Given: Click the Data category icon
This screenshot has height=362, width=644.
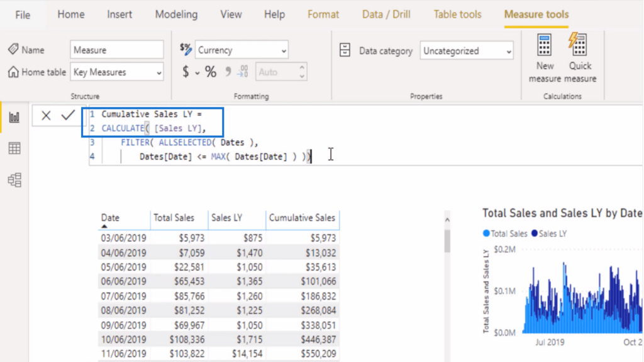Looking at the screenshot, I should pos(345,50).
